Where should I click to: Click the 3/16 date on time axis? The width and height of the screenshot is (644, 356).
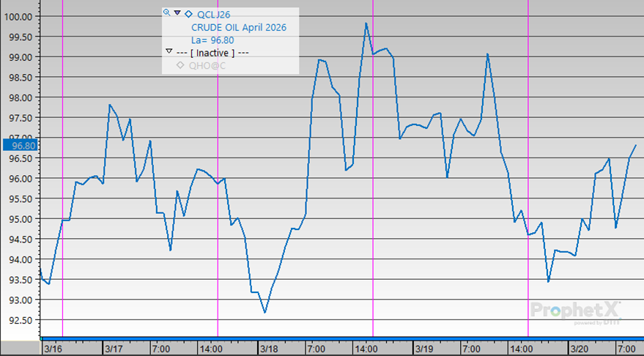pyautogui.click(x=52, y=348)
